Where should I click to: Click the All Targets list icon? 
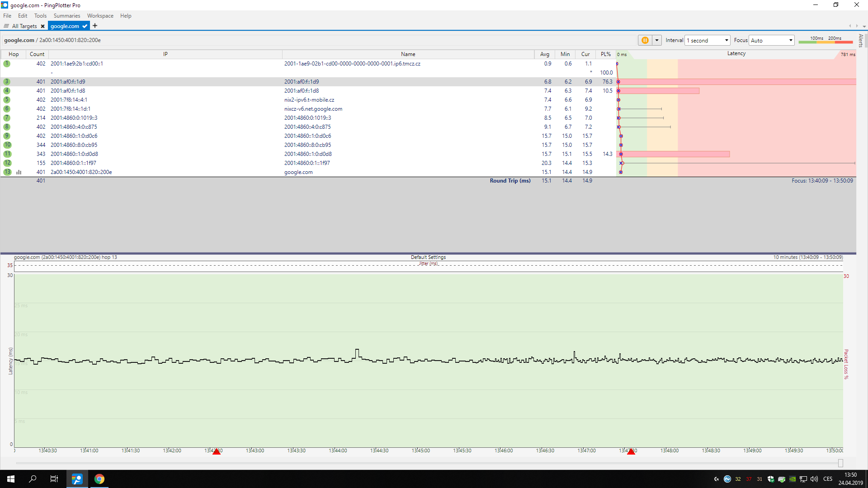tap(6, 26)
